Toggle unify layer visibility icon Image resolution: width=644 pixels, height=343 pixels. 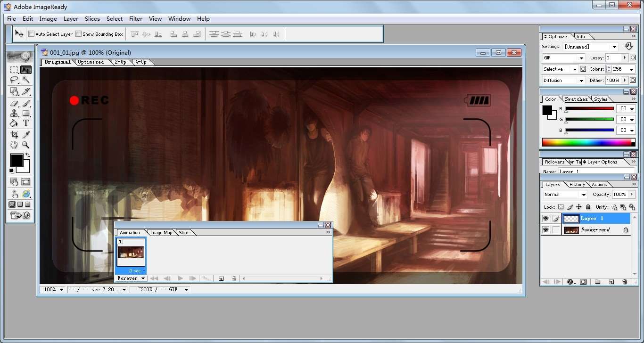pyautogui.click(x=623, y=207)
